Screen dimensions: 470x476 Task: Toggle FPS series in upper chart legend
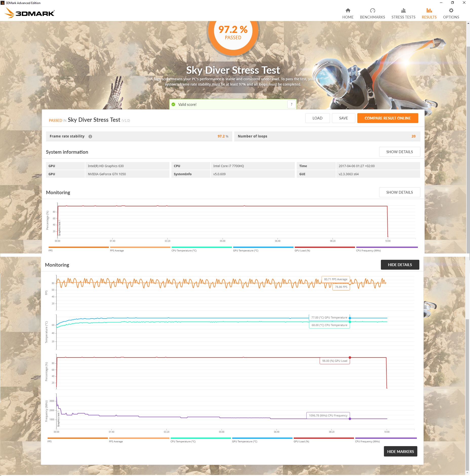(79, 249)
